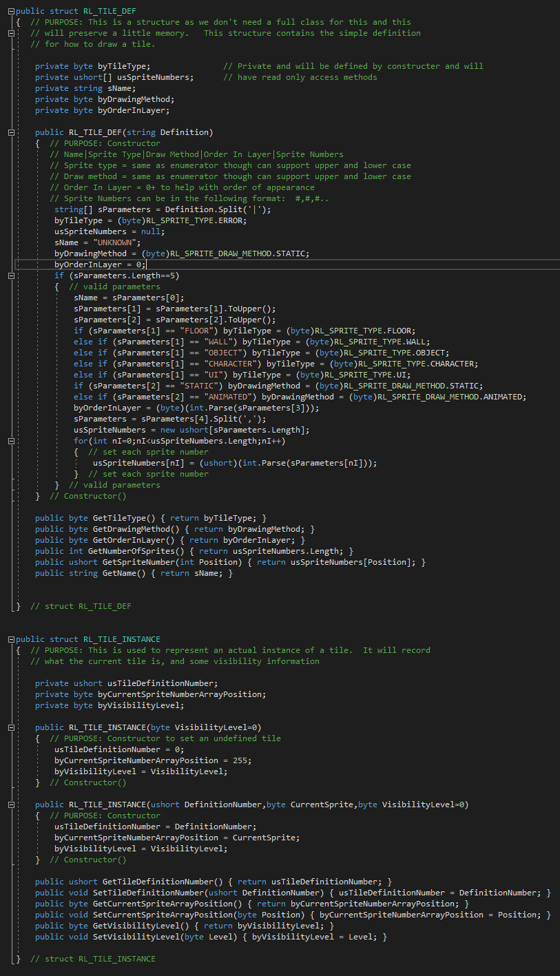Collapse the RL_TILE_DEF(string Definition) constructor region
Viewport: 560px width, 976px height.
pos(11,132)
